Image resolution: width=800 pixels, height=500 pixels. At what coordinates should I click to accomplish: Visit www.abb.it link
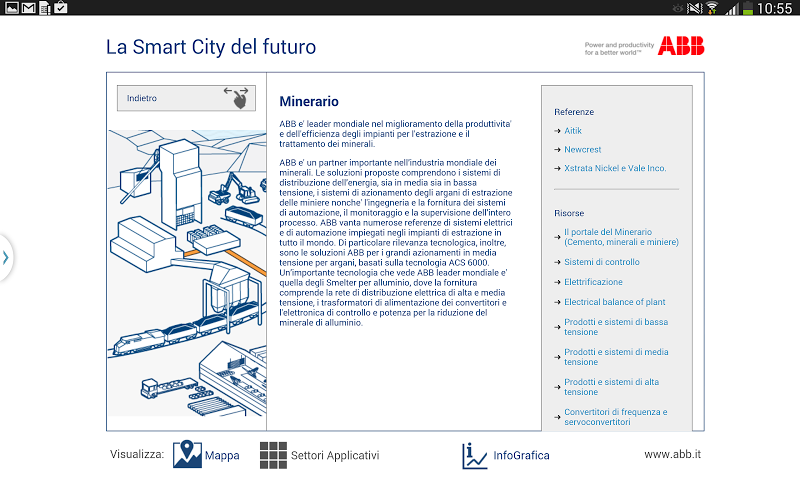pyautogui.click(x=672, y=454)
